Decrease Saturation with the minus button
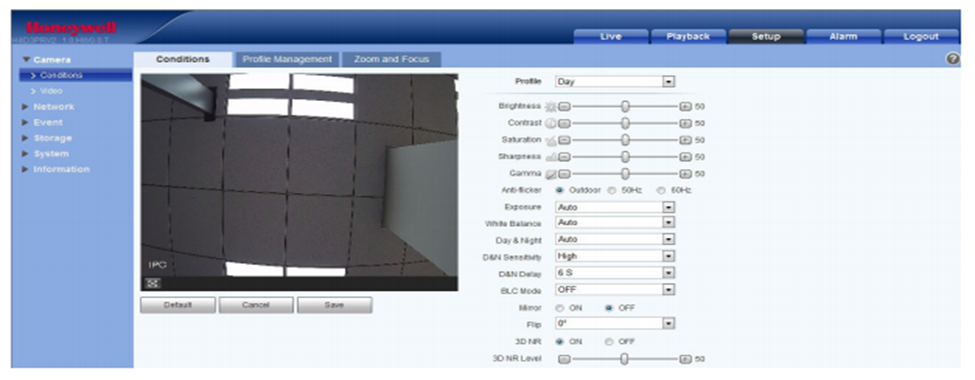Screen dimensions: 975x380 (563, 140)
